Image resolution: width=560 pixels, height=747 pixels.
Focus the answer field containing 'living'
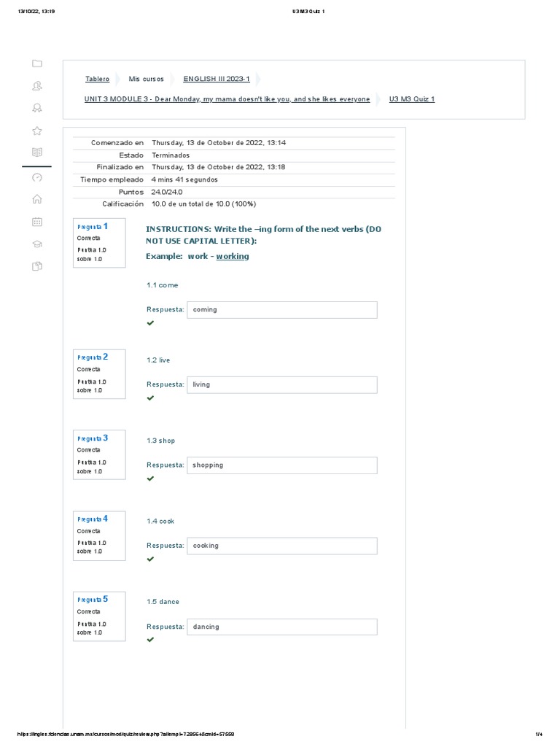tap(281, 384)
